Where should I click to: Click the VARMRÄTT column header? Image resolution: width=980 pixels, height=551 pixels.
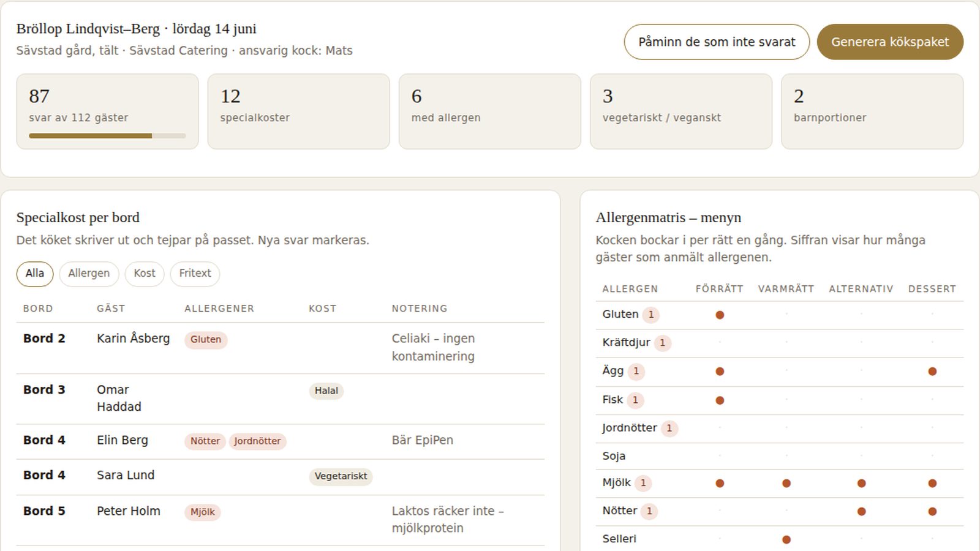(x=786, y=289)
